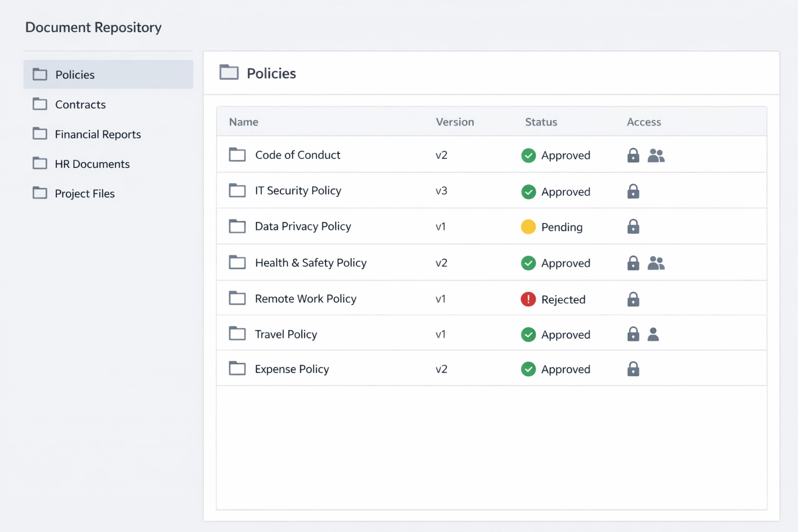Sort by the Name column header
The height and width of the screenshot is (532, 798).
(244, 122)
